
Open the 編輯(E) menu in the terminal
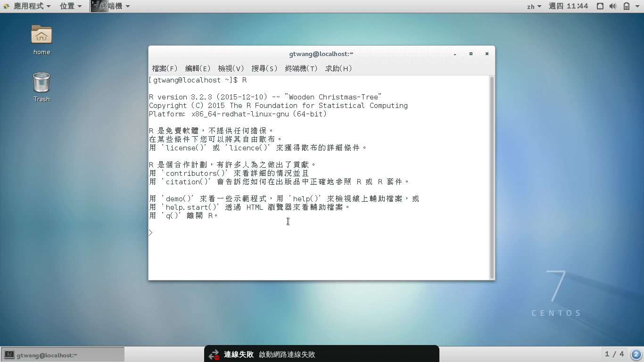tap(198, 68)
